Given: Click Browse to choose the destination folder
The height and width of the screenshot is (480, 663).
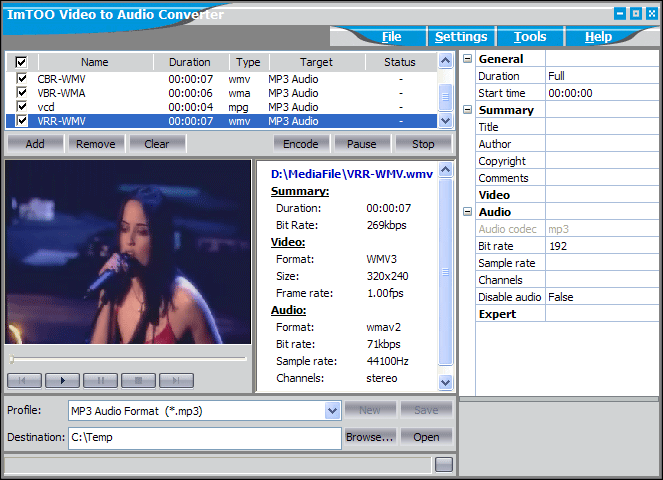Looking at the screenshot, I should pos(369,437).
